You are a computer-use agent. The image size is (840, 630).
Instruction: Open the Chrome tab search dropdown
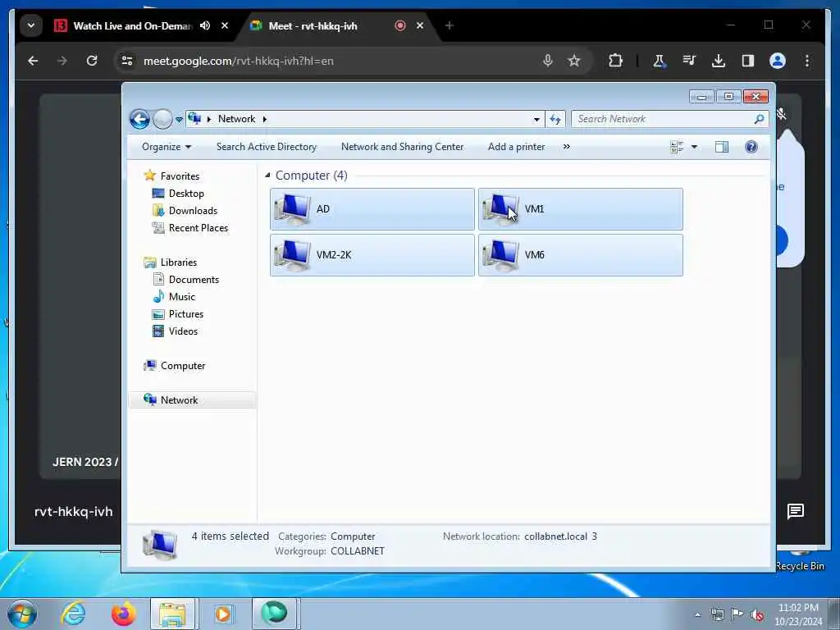click(31, 25)
